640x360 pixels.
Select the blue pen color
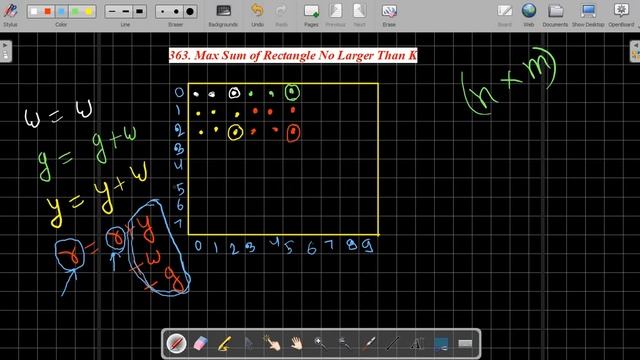61,11
